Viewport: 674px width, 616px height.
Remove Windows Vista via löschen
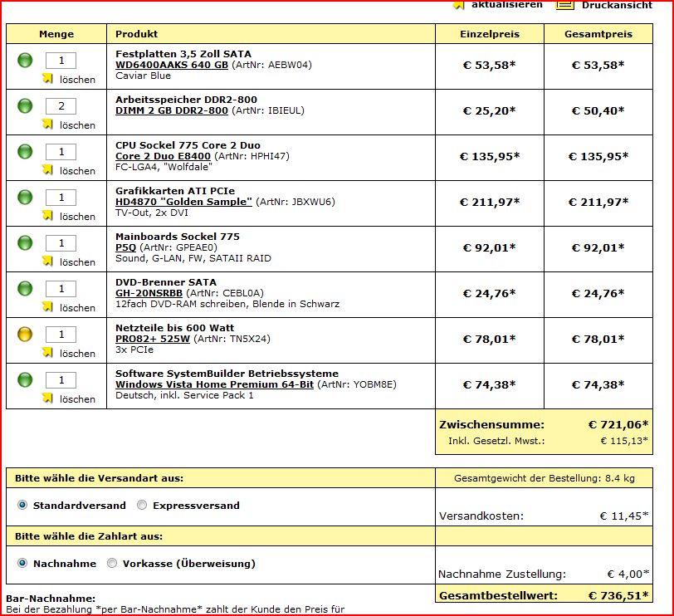(x=77, y=399)
